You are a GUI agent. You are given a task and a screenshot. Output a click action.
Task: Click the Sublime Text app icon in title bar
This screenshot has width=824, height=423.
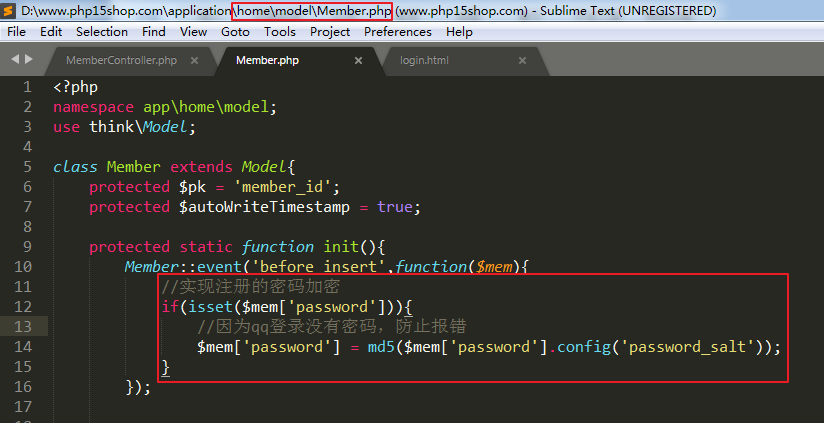(10, 11)
